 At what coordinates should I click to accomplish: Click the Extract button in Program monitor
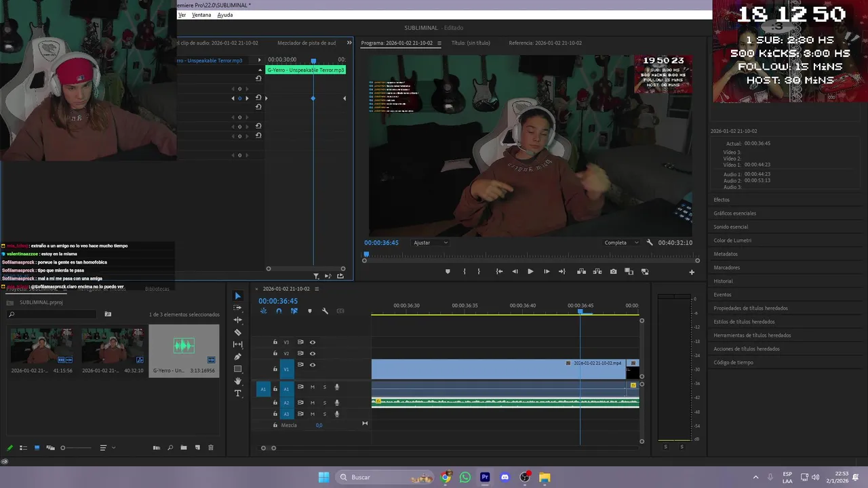point(597,272)
